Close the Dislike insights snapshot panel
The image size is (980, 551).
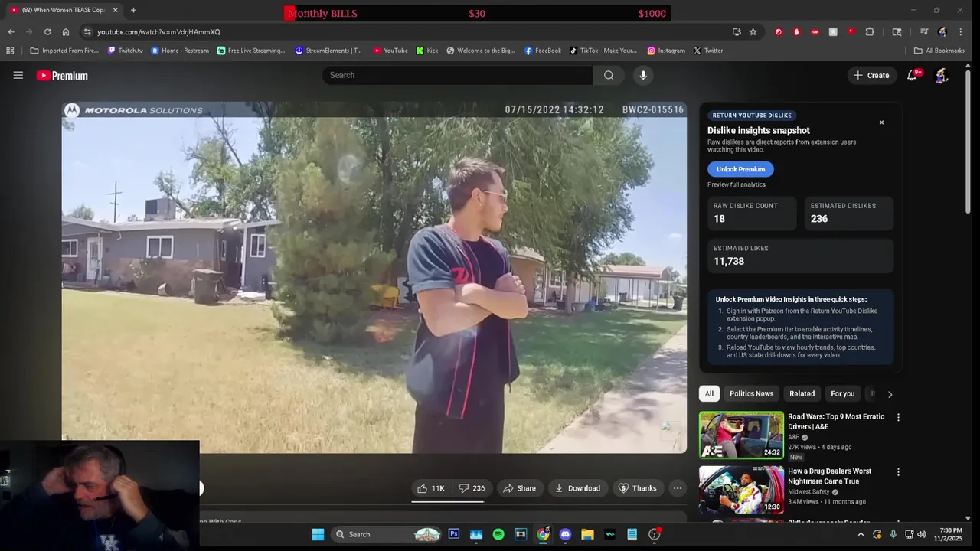click(881, 122)
